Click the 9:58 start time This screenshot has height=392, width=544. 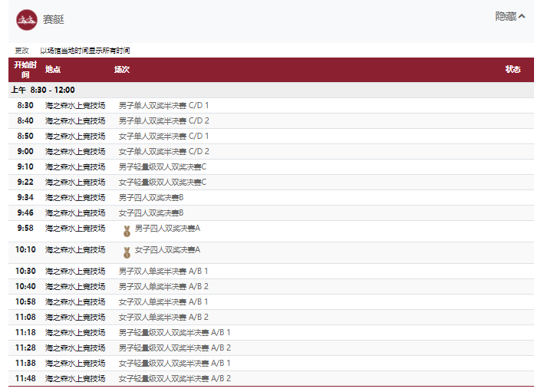click(x=25, y=229)
